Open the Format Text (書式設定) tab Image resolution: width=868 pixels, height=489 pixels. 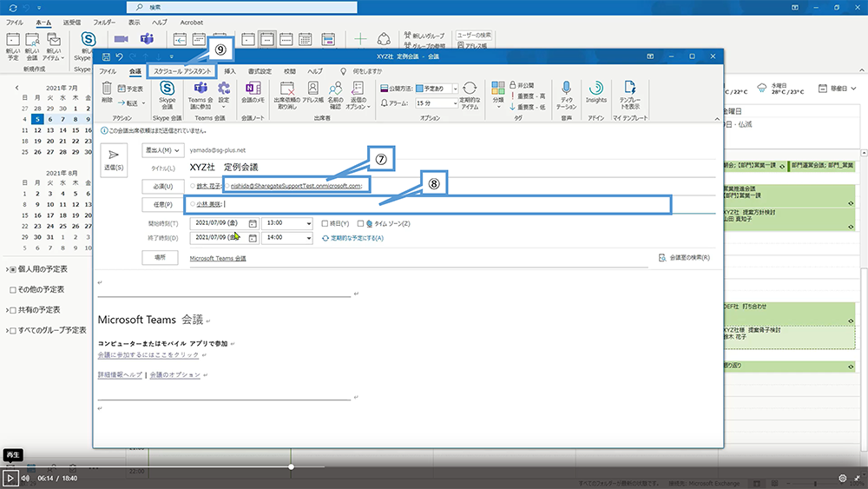click(x=260, y=71)
